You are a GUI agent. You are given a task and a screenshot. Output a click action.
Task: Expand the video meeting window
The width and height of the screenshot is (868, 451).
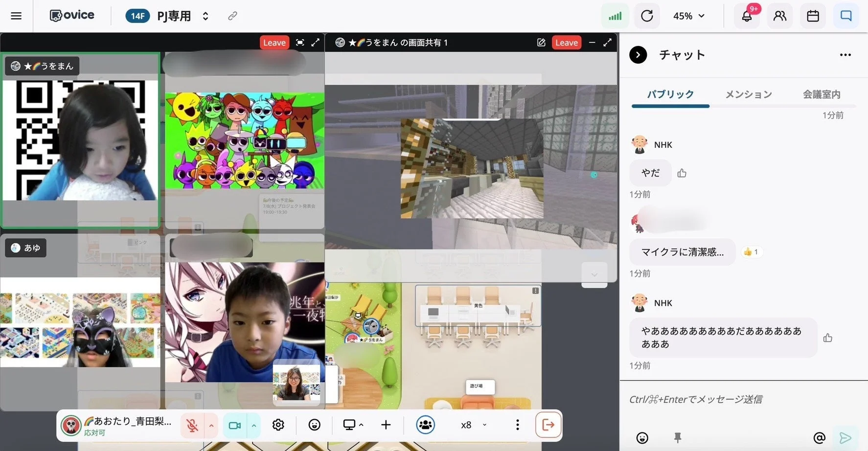(315, 43)
